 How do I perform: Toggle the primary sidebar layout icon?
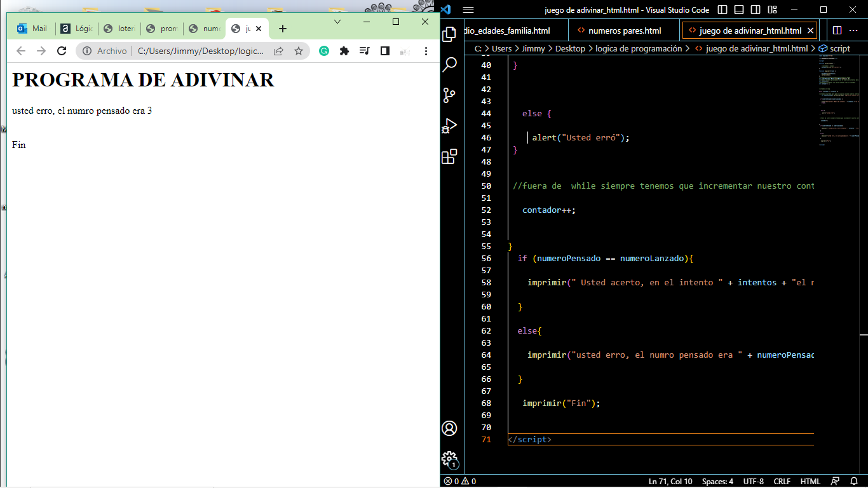pos(722,10)
